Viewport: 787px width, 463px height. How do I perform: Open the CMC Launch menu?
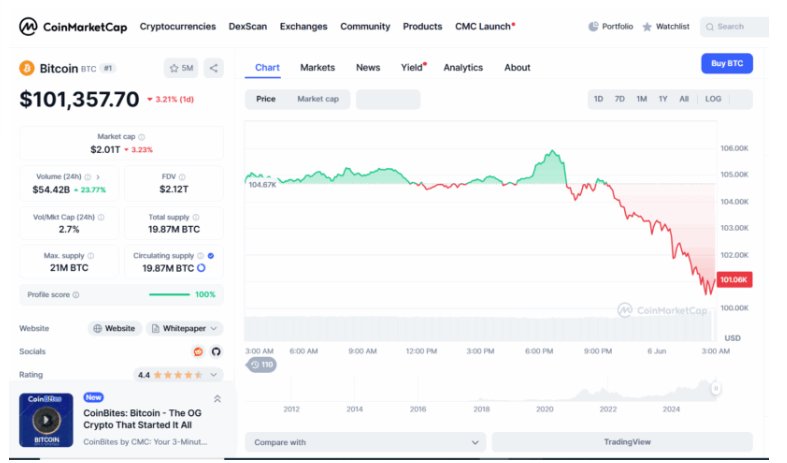[x=485, y=27]
